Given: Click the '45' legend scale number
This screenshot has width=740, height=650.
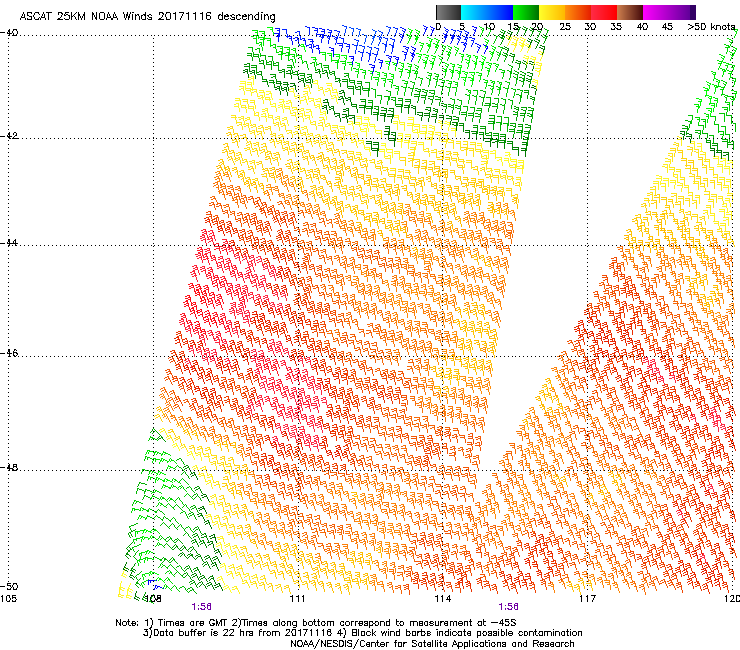Looking at the screenshot, I should [x=667, y=27].
